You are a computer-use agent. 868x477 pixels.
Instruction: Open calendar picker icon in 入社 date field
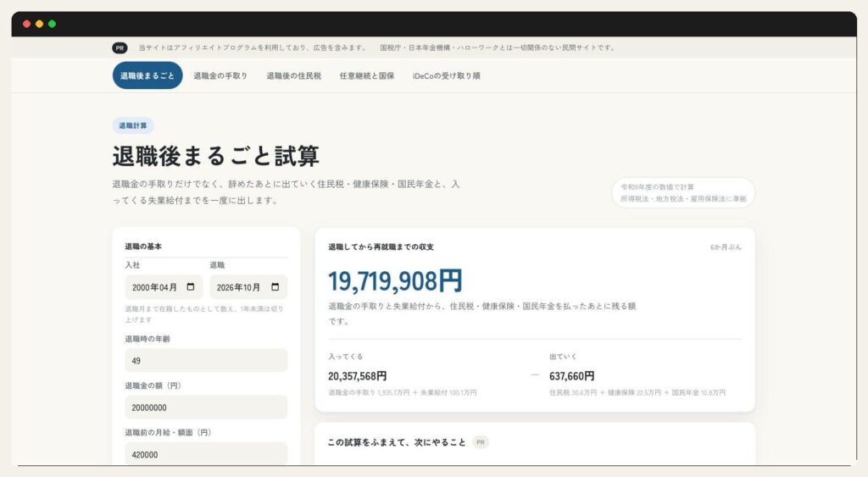pos(191,286)
